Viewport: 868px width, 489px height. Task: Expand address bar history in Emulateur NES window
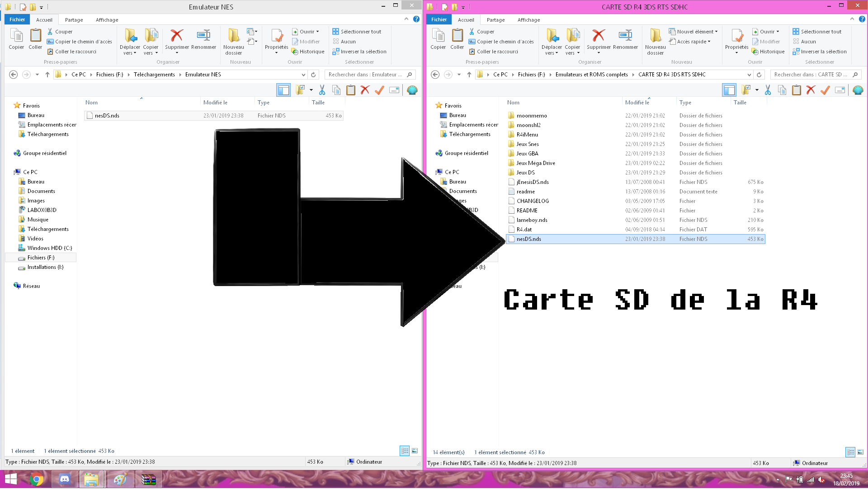point(303,75)
